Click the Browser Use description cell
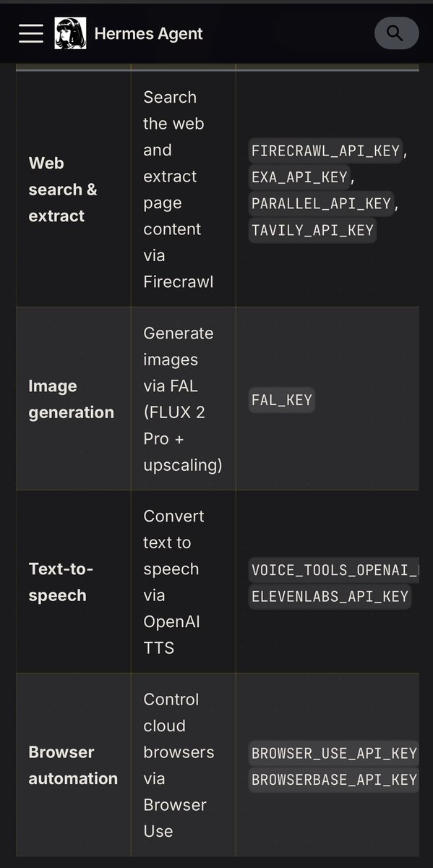 coord(178,765)
